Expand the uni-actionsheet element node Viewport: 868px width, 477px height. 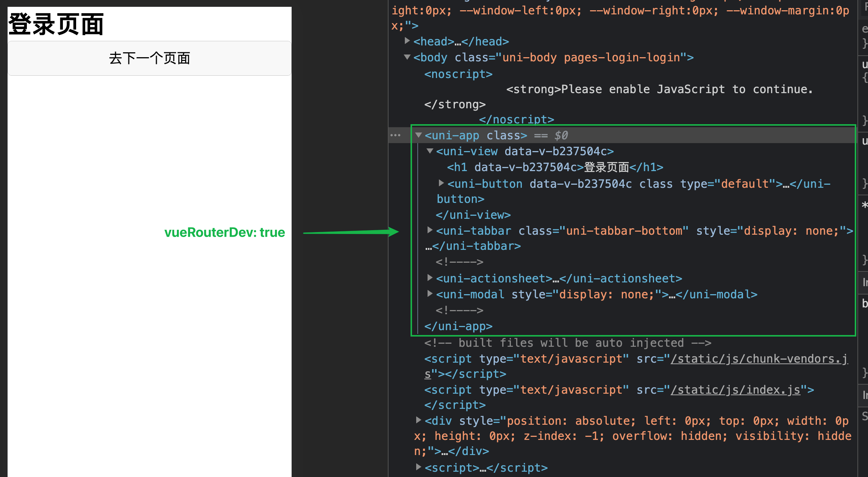(430, 278)
